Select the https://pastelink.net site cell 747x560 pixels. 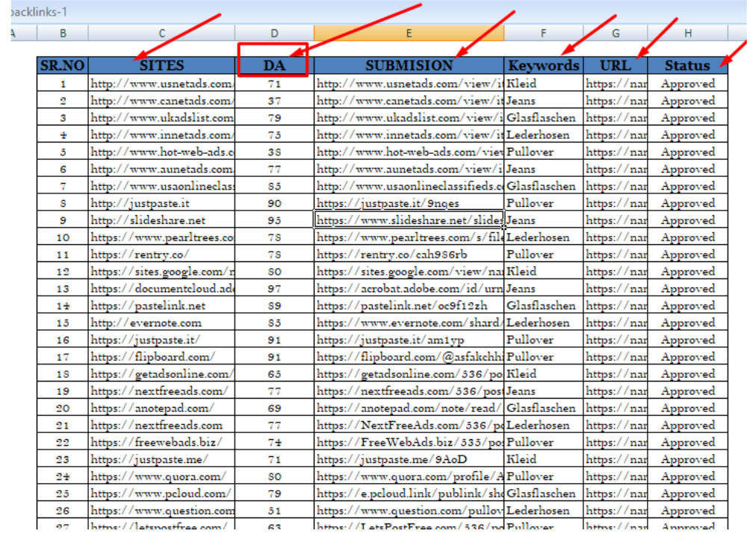161,305
